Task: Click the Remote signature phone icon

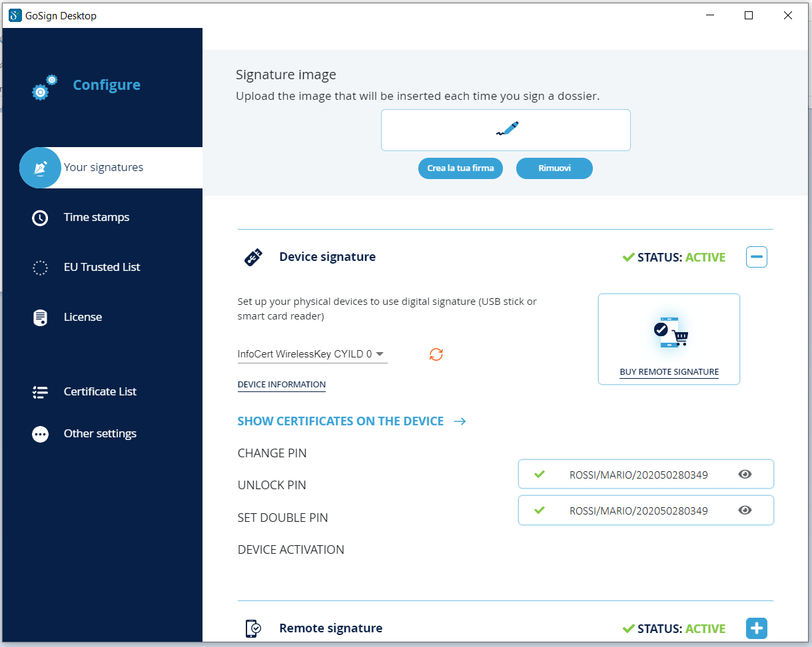Action: coord(253,628)
